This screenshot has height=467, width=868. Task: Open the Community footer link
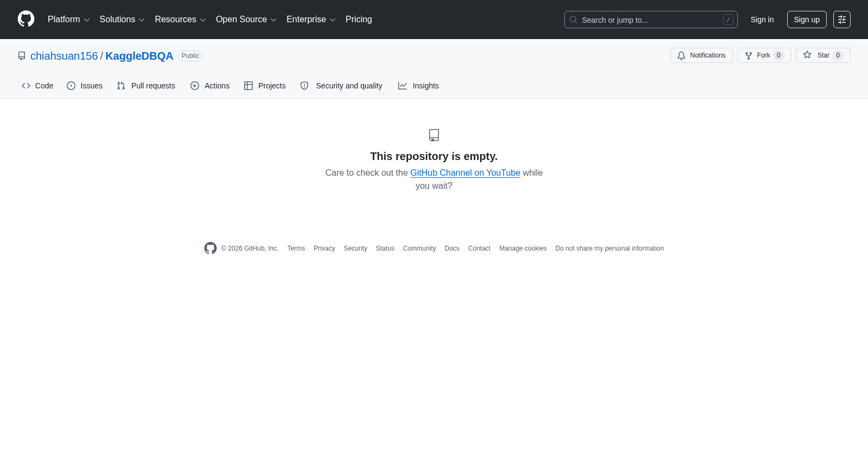(x=419, y=248)
